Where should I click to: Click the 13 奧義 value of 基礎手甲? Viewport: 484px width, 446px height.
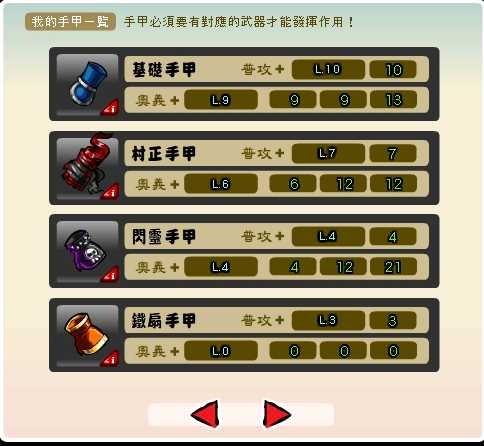click(393, 100)
